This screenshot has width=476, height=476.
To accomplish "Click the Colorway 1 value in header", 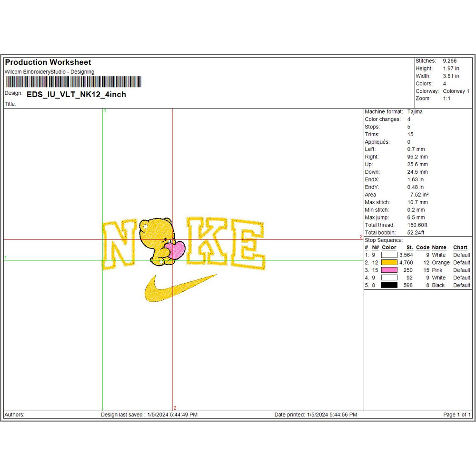I will [456, 91].
